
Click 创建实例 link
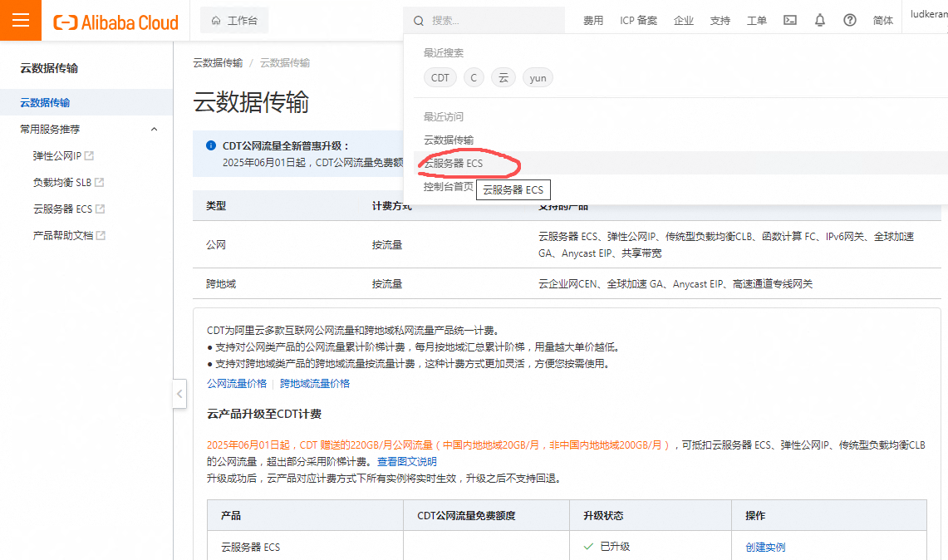[765, 548]
